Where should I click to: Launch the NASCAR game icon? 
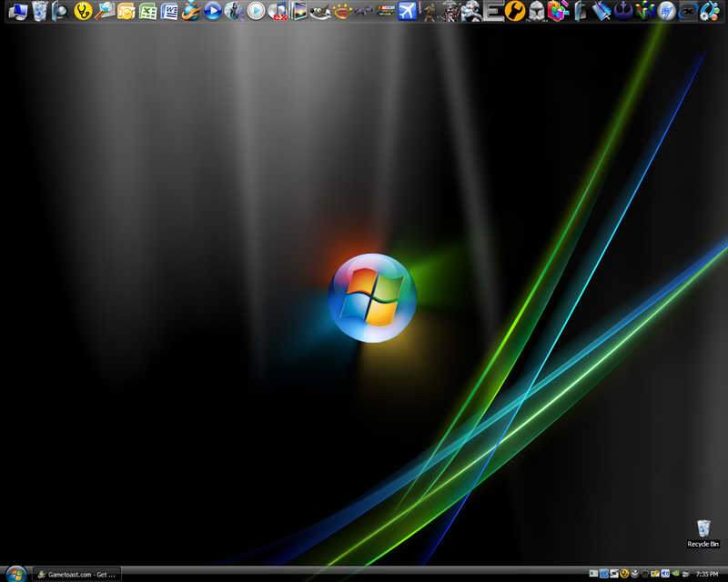(385, 11)
